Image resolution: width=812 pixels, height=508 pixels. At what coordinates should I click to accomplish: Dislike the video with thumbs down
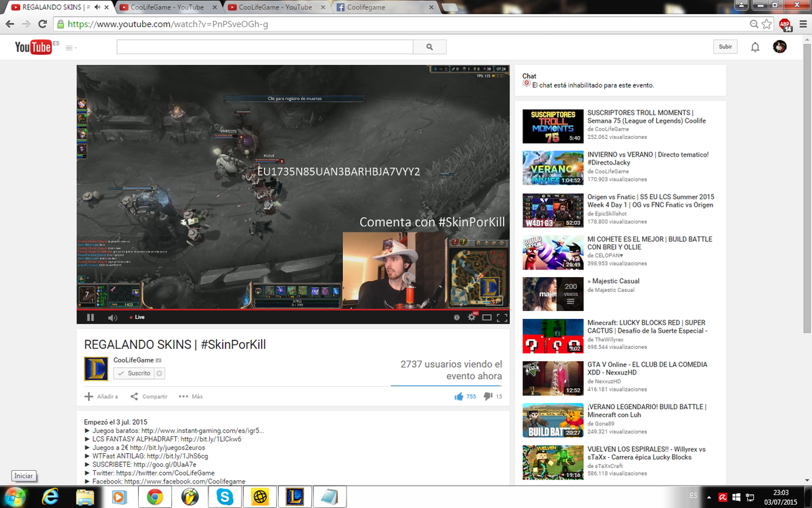pos(493,396)
